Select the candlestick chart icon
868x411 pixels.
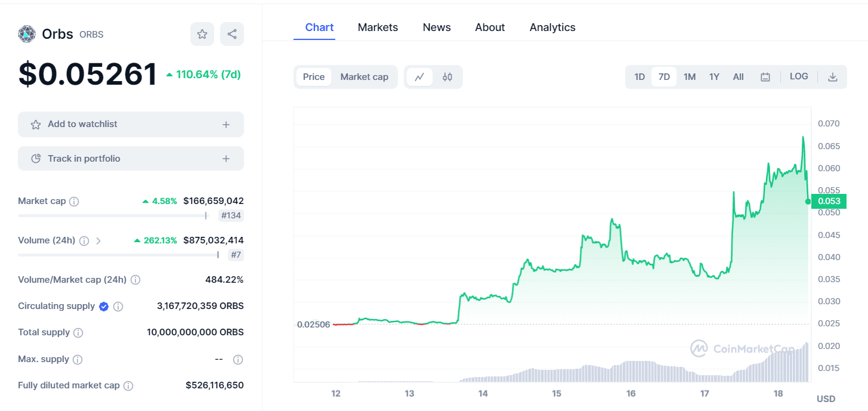[447, 76]
